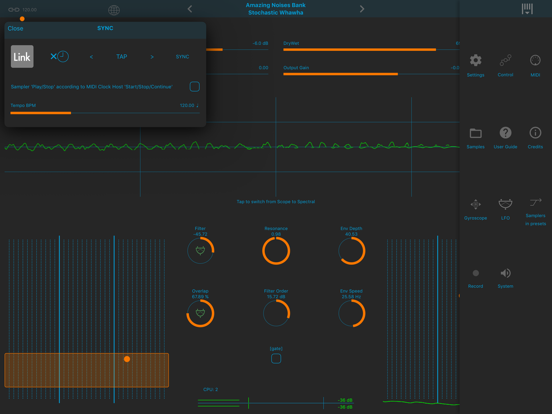Open the Credits info icon
This screenshot has width=552, height=414.
point(535,133)
